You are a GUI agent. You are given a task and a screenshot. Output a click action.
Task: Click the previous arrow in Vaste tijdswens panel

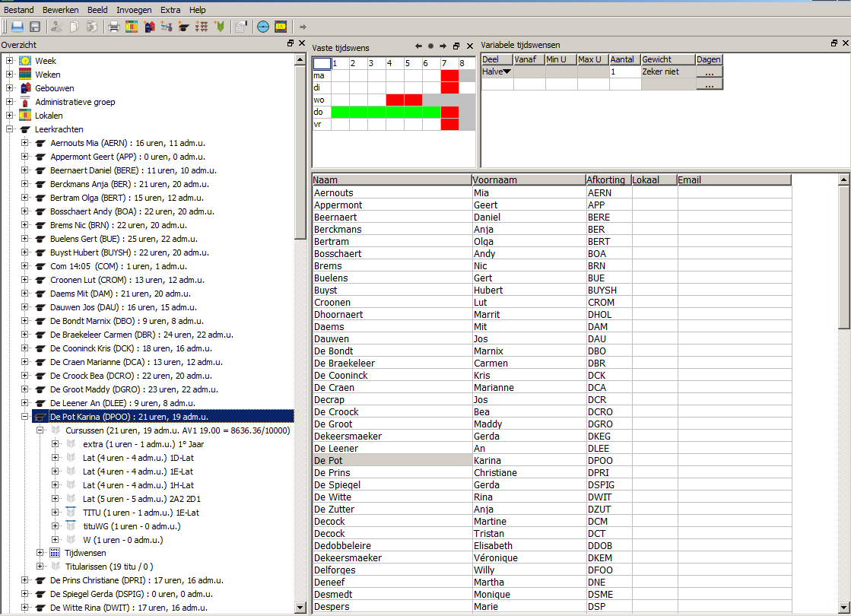(x=418, y=46)
